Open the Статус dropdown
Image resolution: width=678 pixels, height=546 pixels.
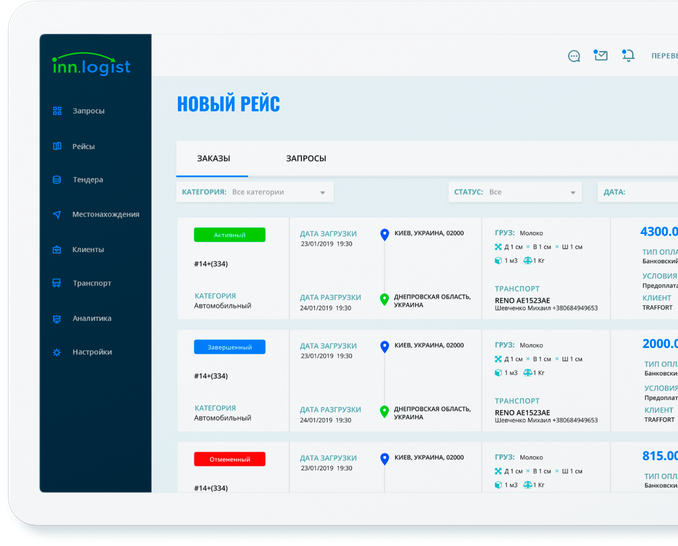(x=515, y=192)
